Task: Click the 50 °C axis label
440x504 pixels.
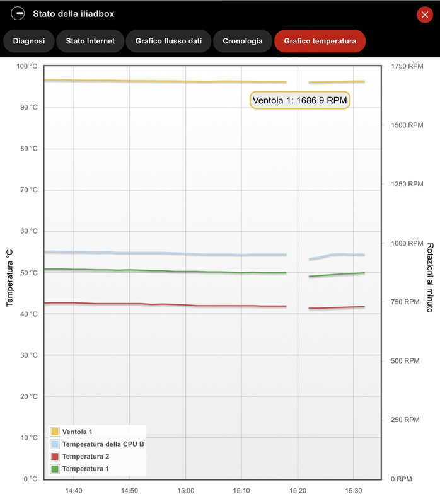Action: [28, 273]
